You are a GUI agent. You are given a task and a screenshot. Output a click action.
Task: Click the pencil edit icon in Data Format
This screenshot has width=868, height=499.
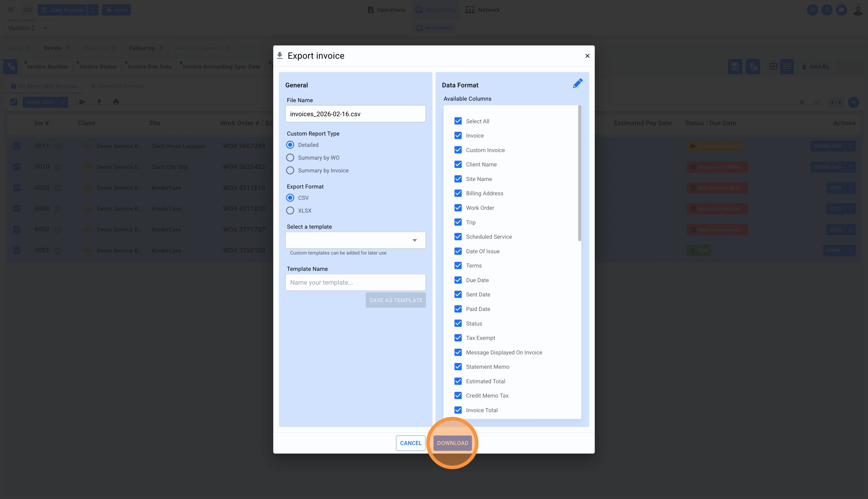578,83
